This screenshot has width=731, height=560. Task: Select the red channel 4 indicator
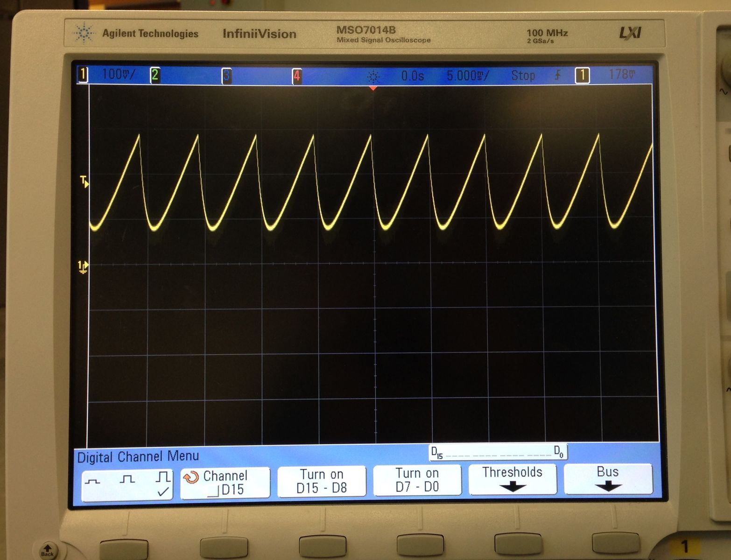pos(296,76)
